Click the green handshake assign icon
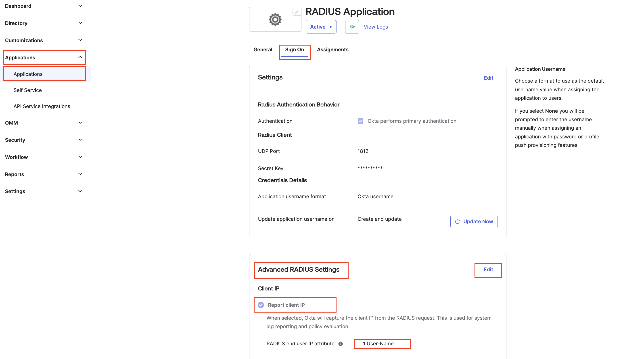644x359 pixels. pos(352,27)
